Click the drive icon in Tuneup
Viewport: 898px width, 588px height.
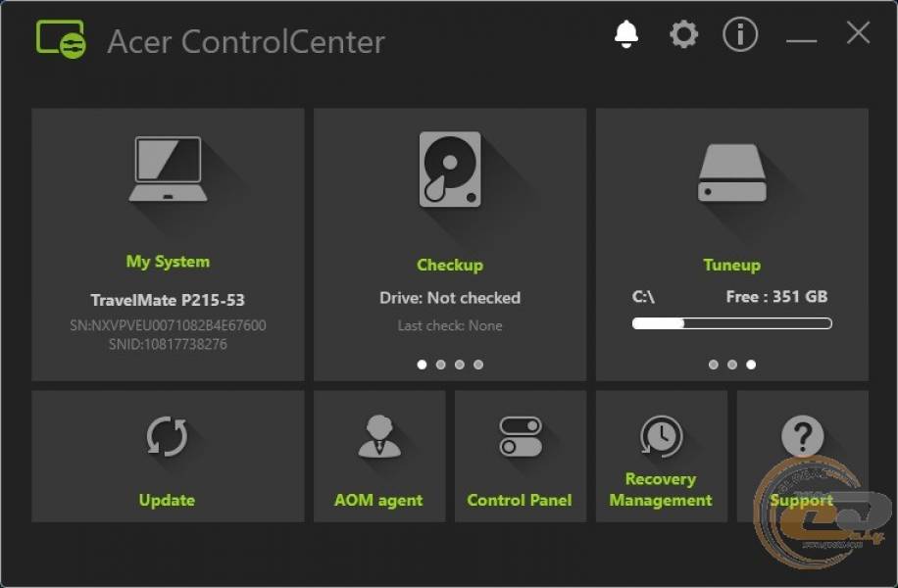click(x=732, y=172)
